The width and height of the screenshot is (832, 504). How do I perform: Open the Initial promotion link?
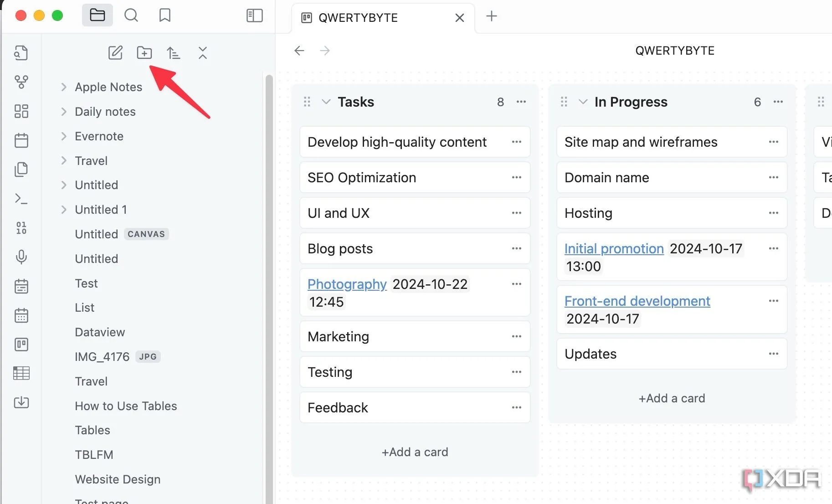click(x=614, y=249)
